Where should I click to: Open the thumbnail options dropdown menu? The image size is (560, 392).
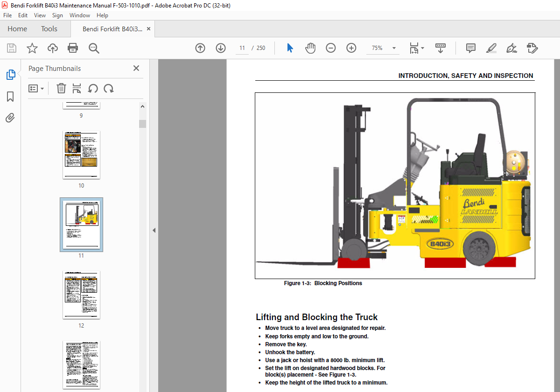tap(36, 88)
